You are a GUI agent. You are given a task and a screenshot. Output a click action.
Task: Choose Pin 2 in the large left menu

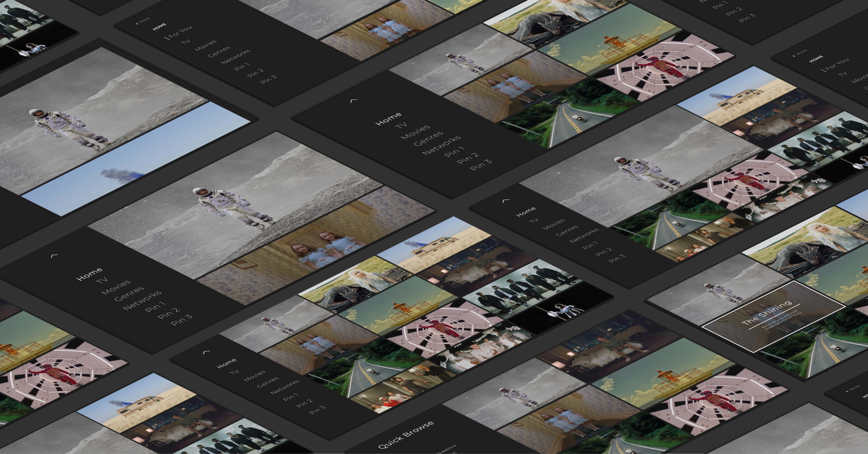[169, 313]
